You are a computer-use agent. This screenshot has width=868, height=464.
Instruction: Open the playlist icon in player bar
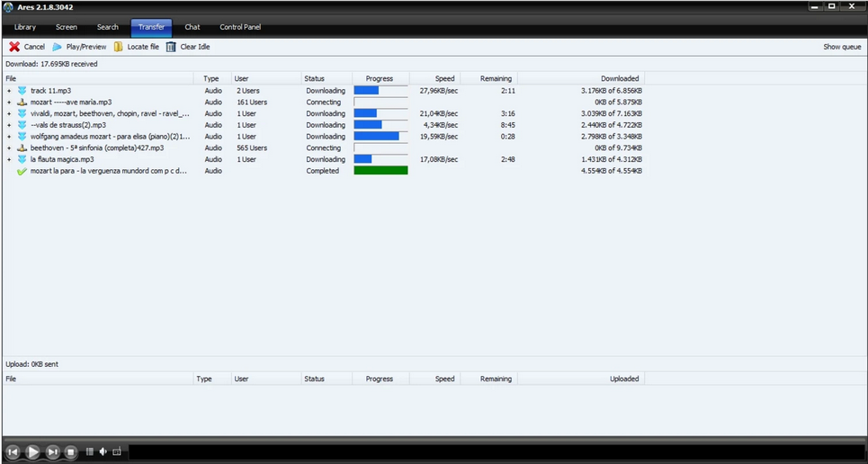[x=90, y=451]
